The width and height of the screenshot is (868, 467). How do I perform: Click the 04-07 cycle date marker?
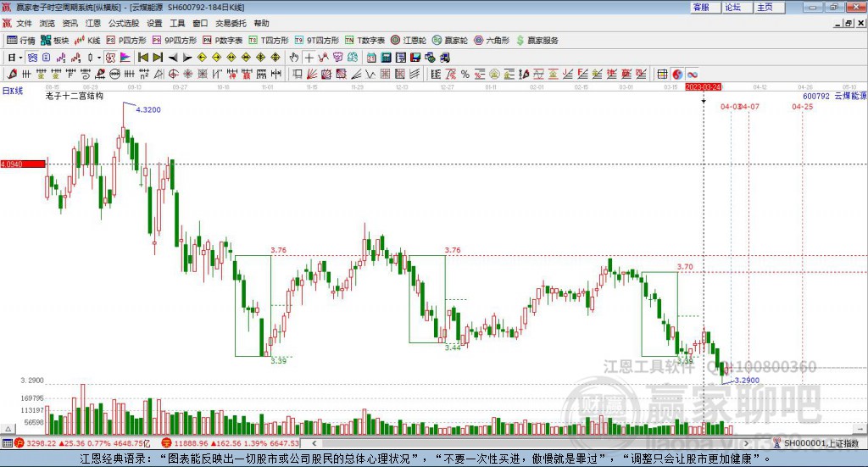pyautogui.click(x=749, y=106)
